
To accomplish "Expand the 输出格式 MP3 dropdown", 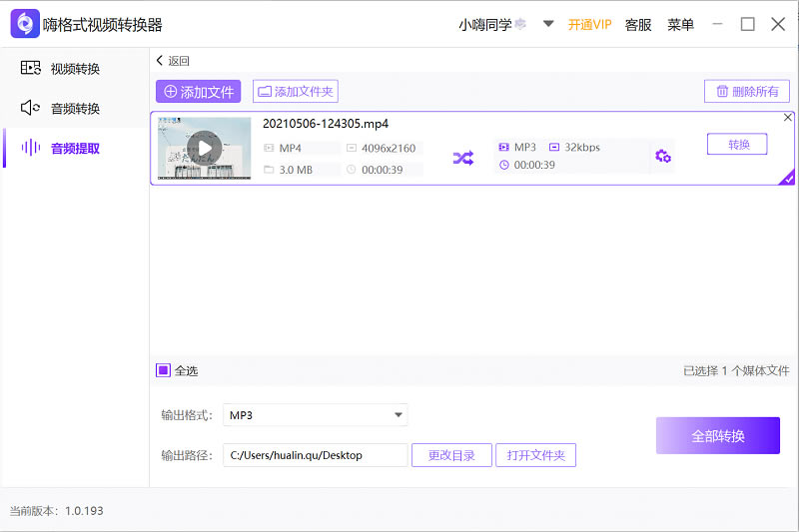I will [x=399, y=415].
